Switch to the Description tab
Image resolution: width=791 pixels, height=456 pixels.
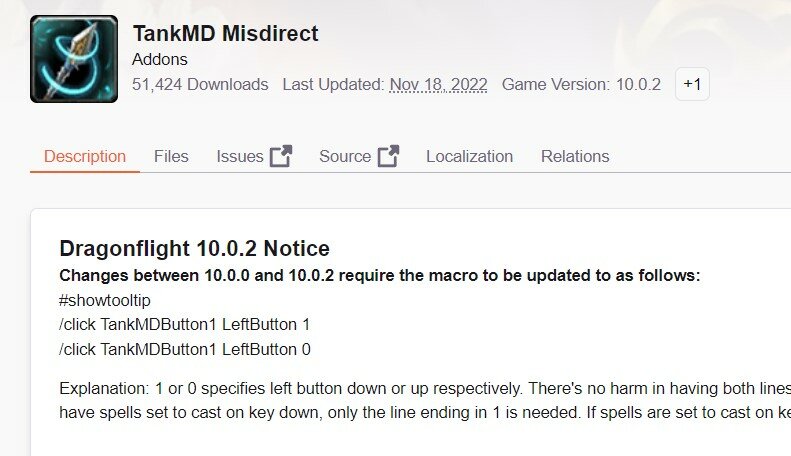85,156
